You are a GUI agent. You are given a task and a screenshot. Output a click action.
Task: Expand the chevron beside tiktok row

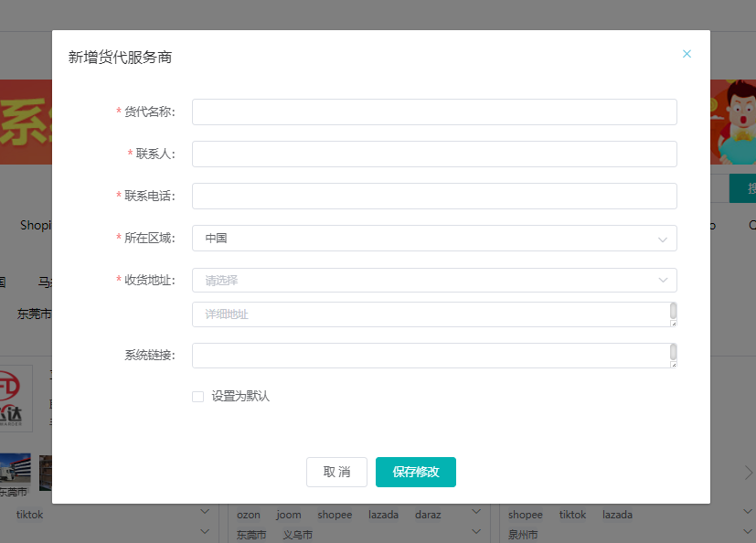coord(205,515)
